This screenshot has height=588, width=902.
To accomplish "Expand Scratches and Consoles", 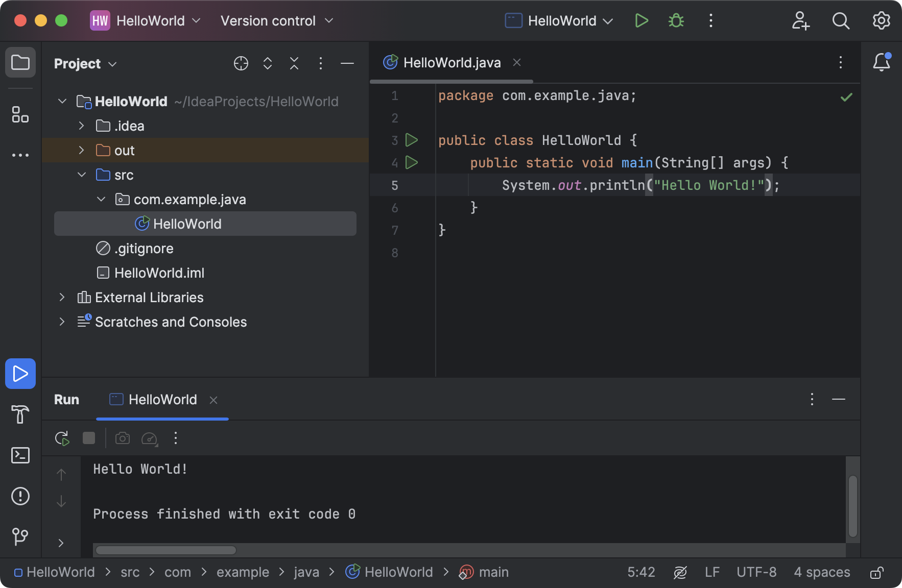I will pos(62,322).
